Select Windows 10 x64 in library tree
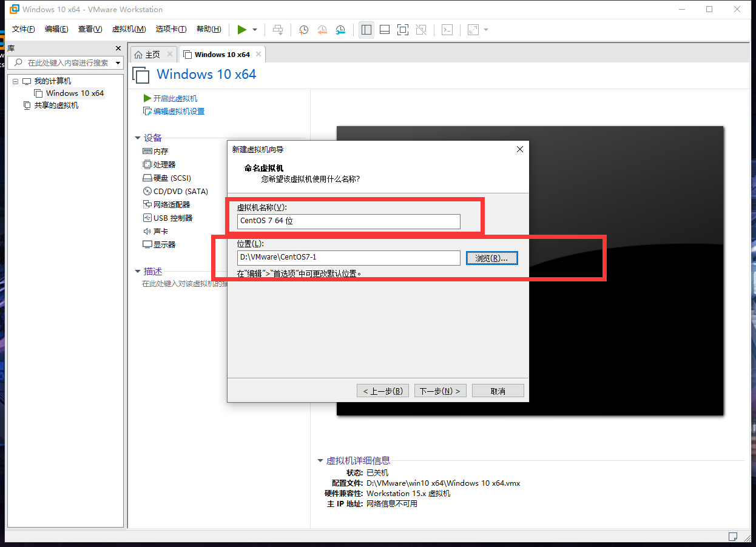Viewport: 756px width, 547px height. coord(75,93)
